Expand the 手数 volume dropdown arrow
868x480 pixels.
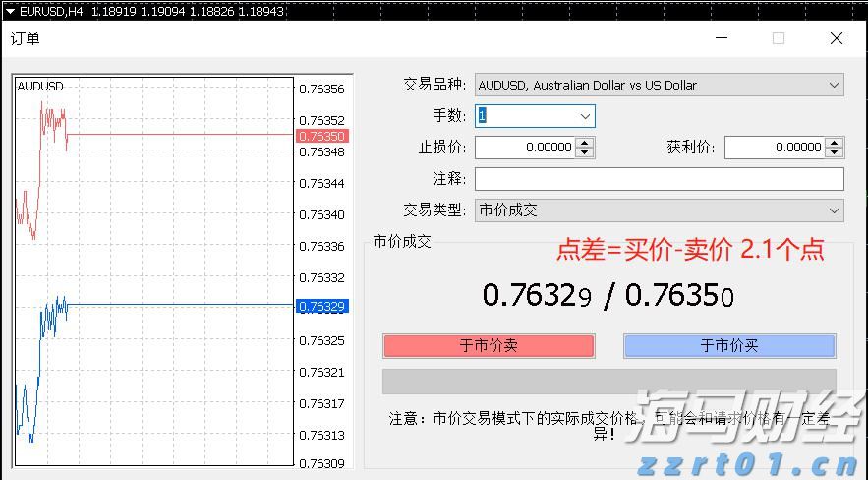(585, 116)
